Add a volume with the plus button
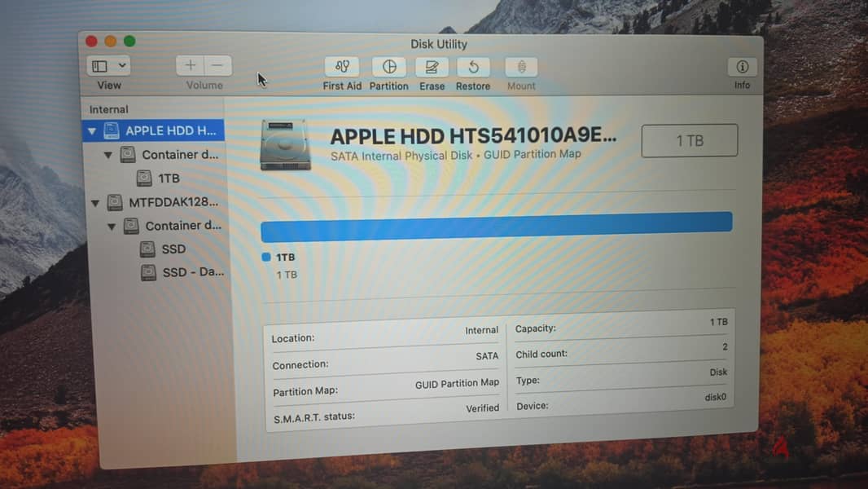This screenshot has width=868, height=489. pos(190,65)
